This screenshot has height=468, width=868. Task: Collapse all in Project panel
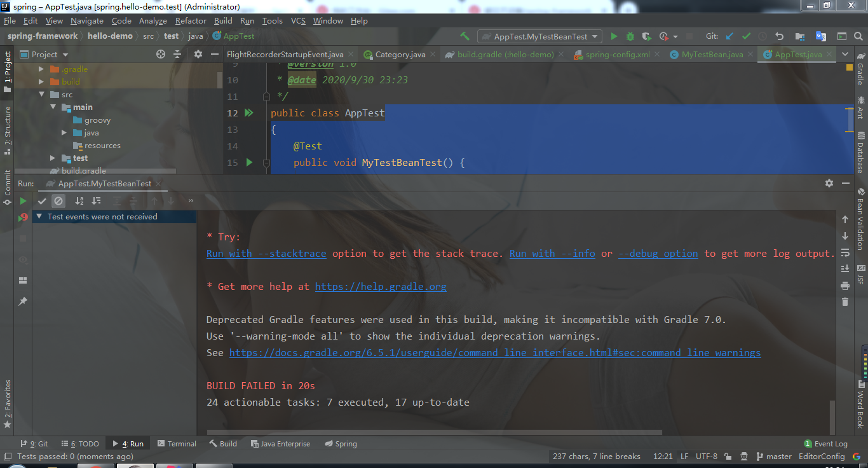[177, 54]
